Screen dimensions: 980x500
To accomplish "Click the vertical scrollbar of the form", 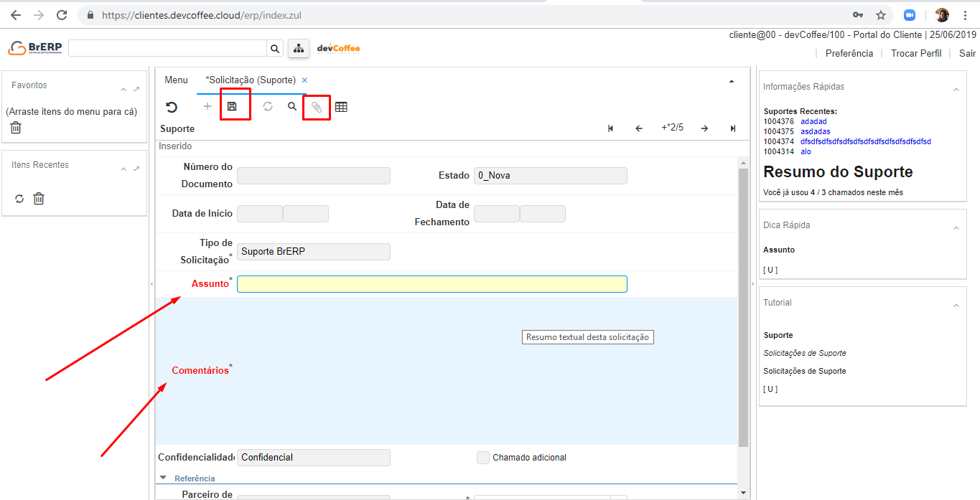I will point(743,301).
